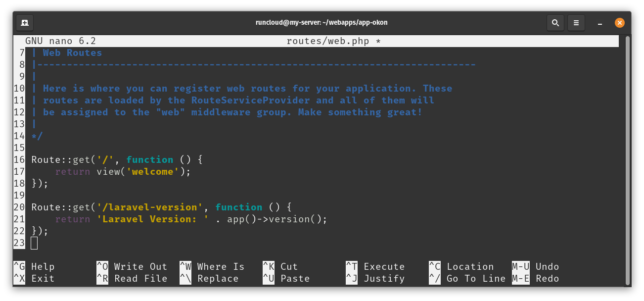Viewport: 644px width, 301px height.
Task: Open the hamburger menu in header bar
Action: 576,23
